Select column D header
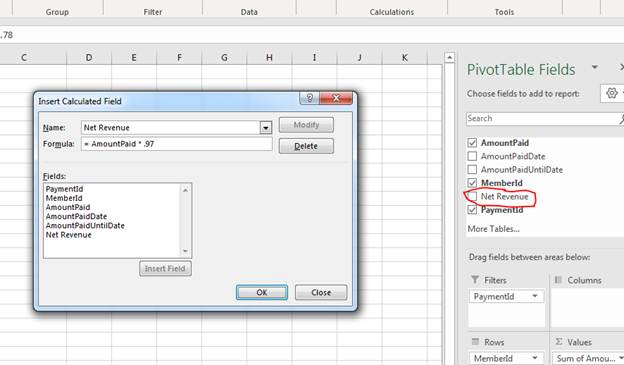Image resolution: width=624 pixels, height=365 pixels. [x=89, y=58]
